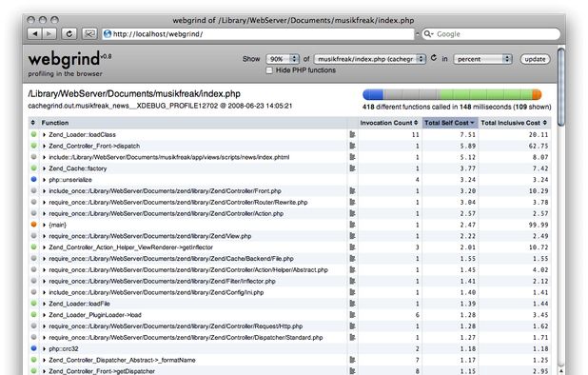The height and width of the screenshot is (375, 588).
Task: Open file icon for Config/Ini.php row
Action: tap(352, 292)
